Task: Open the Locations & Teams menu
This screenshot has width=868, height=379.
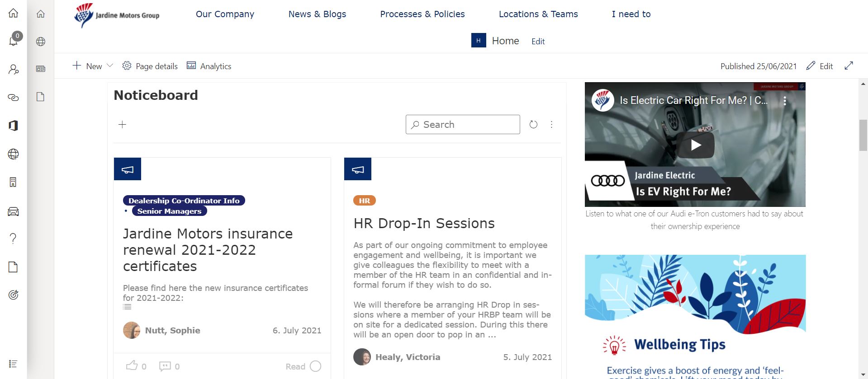Action: (538, 14)
